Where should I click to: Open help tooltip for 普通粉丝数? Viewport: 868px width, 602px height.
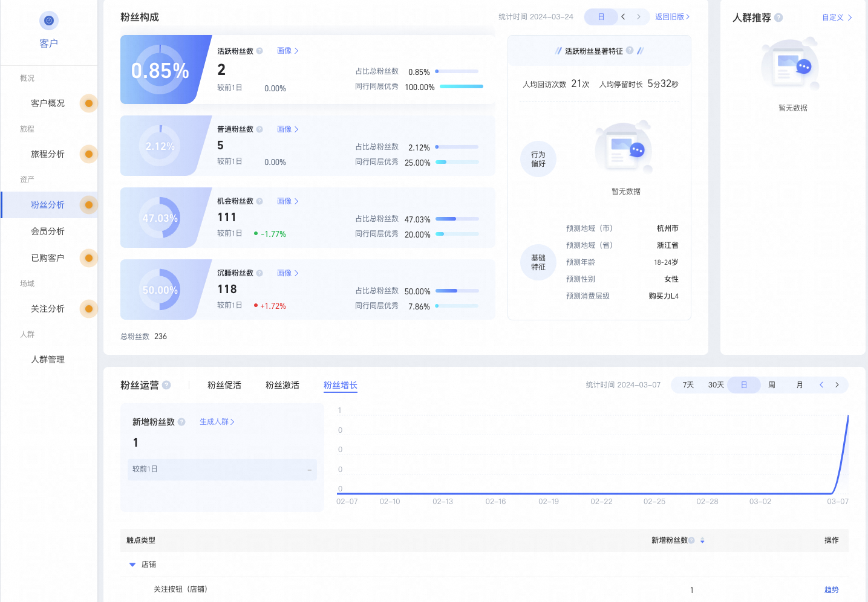[259, 129]
